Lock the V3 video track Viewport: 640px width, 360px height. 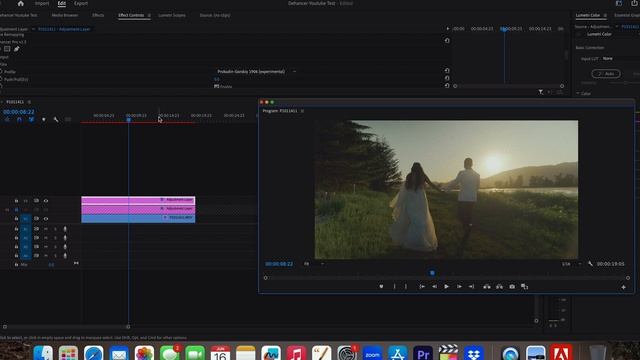pos(16,201)
